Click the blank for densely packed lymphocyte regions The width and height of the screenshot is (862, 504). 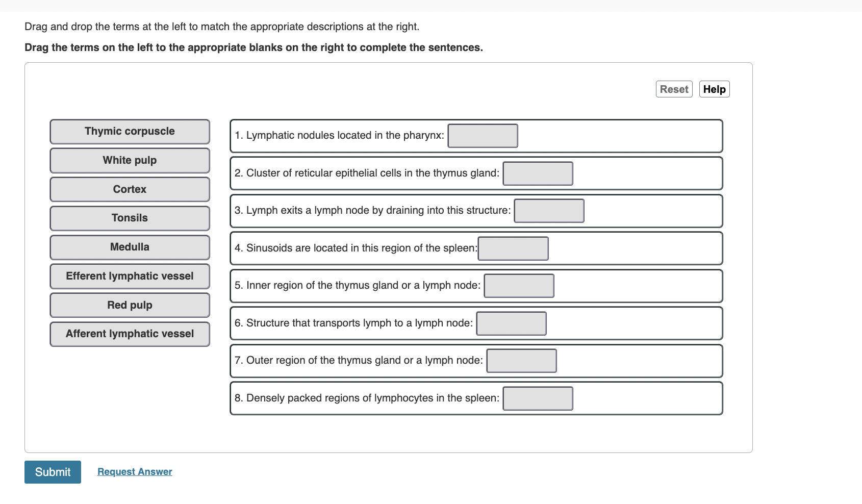pyautogui.click(x=538, y=398)
